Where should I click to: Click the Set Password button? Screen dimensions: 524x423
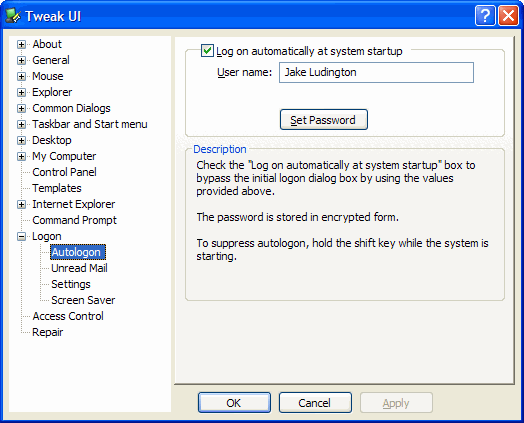tap(323, 120)
